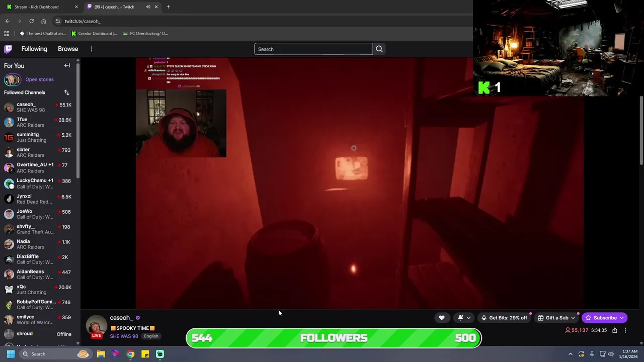Open xQc channel in sidebar

[x=38, y=290]
